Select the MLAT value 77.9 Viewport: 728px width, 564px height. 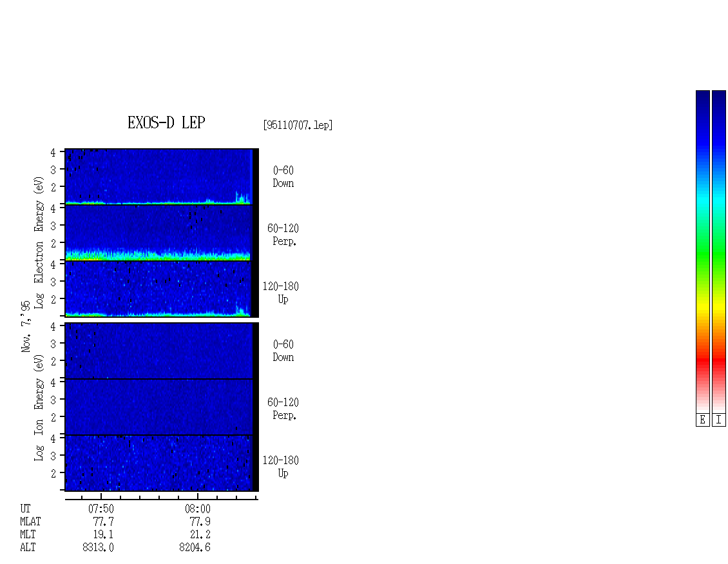200,522
